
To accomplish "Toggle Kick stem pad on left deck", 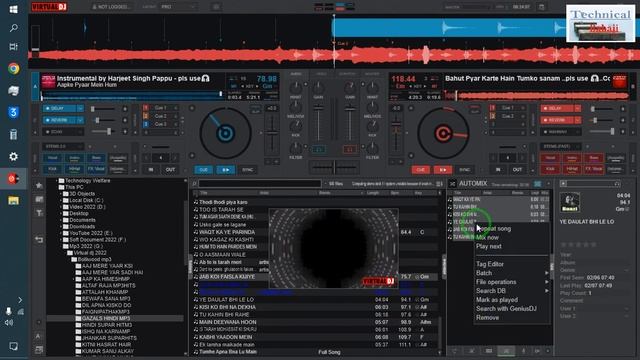I will click(x=52, y=169).
